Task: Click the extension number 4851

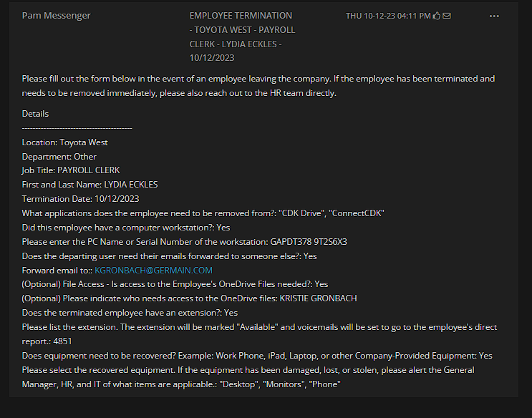Action: pos(62,341)
